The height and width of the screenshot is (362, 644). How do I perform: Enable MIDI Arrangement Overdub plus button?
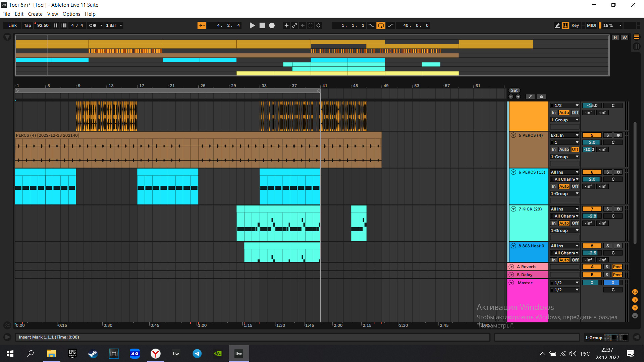pyautogui.click(x=286, y=25)
